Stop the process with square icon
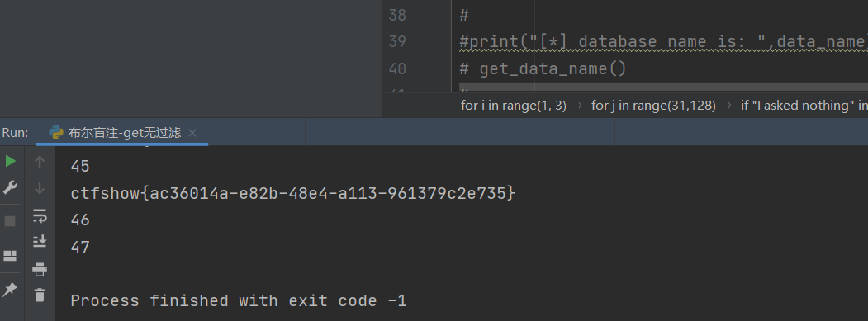 10,221
